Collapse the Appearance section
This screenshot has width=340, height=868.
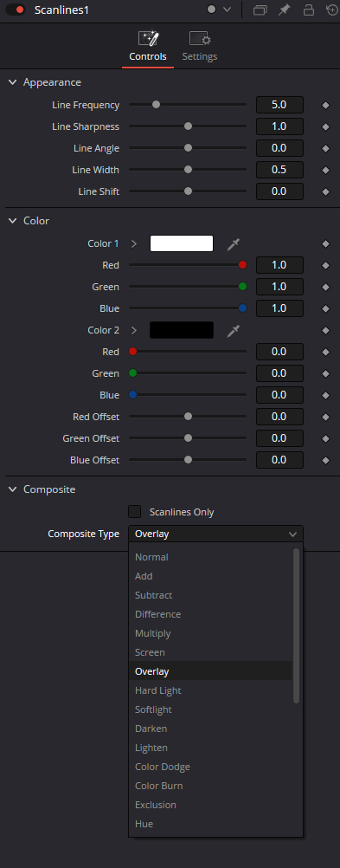point(12,82)
